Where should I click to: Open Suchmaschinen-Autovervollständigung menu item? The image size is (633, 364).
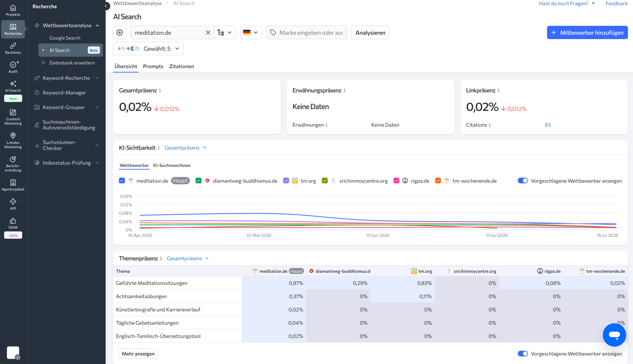click(x=69, y=125)
